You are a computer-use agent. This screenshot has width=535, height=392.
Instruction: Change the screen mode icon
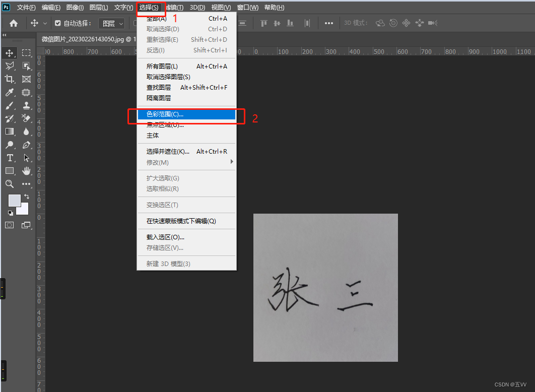pos(26,225)
